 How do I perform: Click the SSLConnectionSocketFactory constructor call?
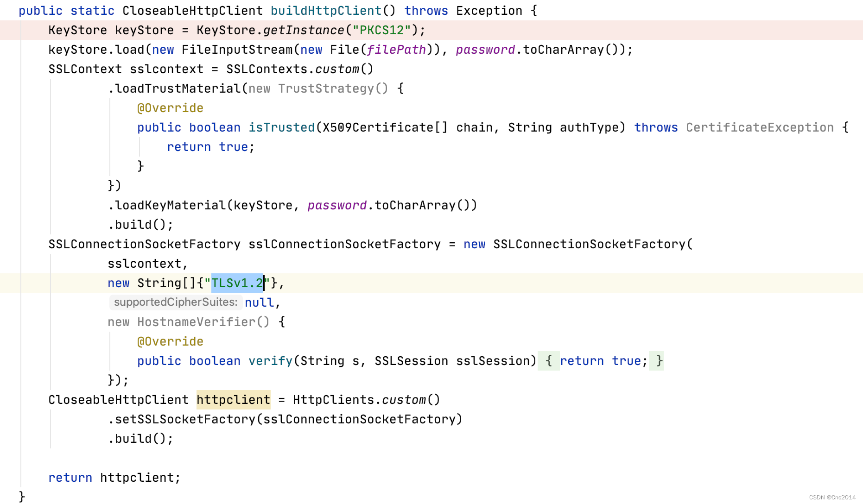(592, 244)
